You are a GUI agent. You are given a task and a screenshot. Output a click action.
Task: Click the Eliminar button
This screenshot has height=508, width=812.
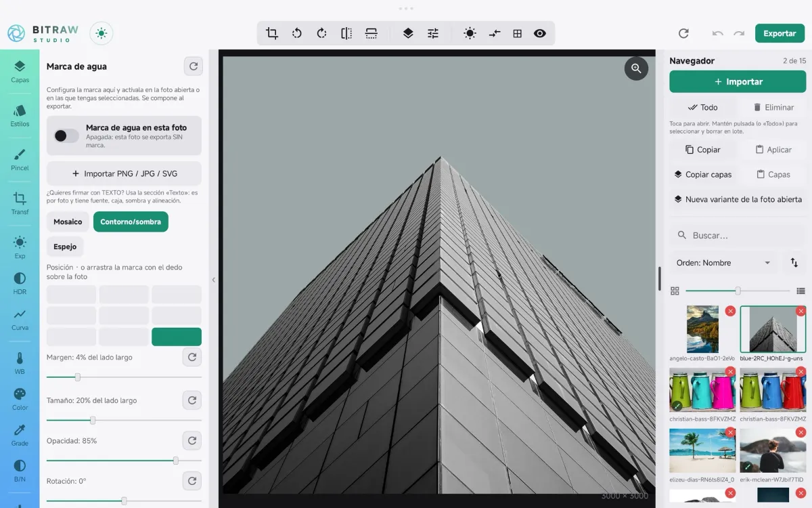[x=773, y=107]
